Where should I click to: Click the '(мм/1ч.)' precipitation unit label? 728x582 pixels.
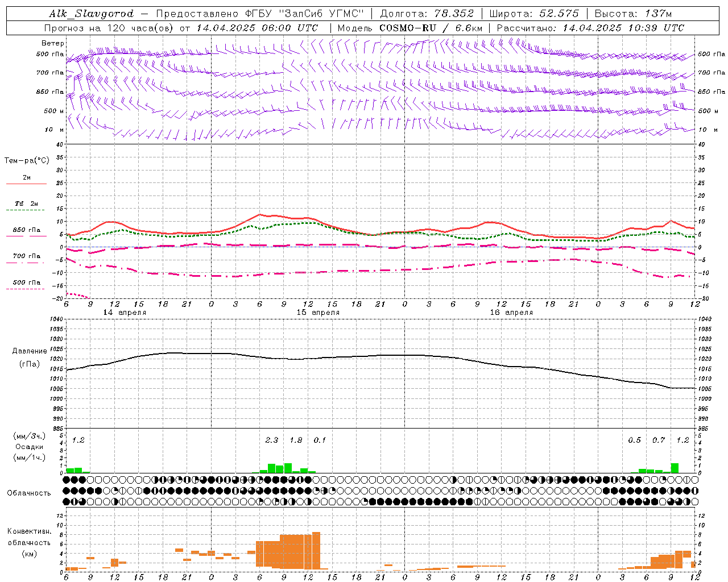pyautogui.click(x=30, y=458)
